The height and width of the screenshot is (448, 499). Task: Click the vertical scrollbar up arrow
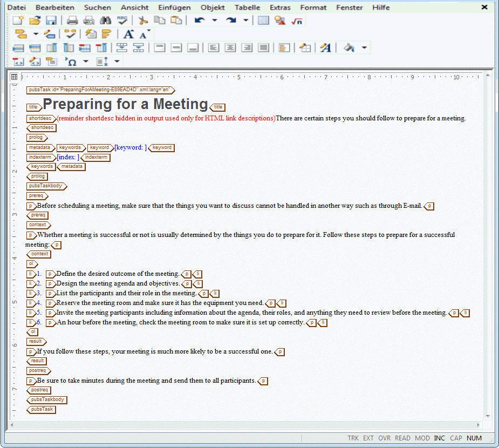pos(488,76)
